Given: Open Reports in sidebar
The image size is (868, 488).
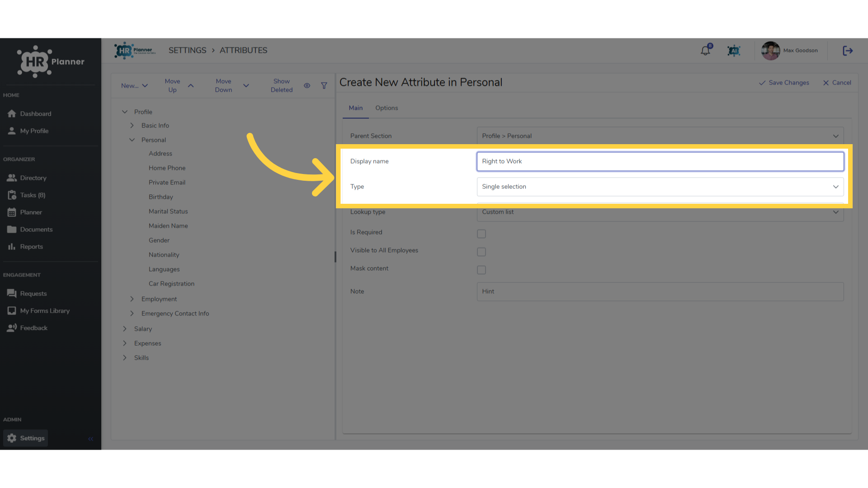Looking at the screenshot, I should (25, 246).
